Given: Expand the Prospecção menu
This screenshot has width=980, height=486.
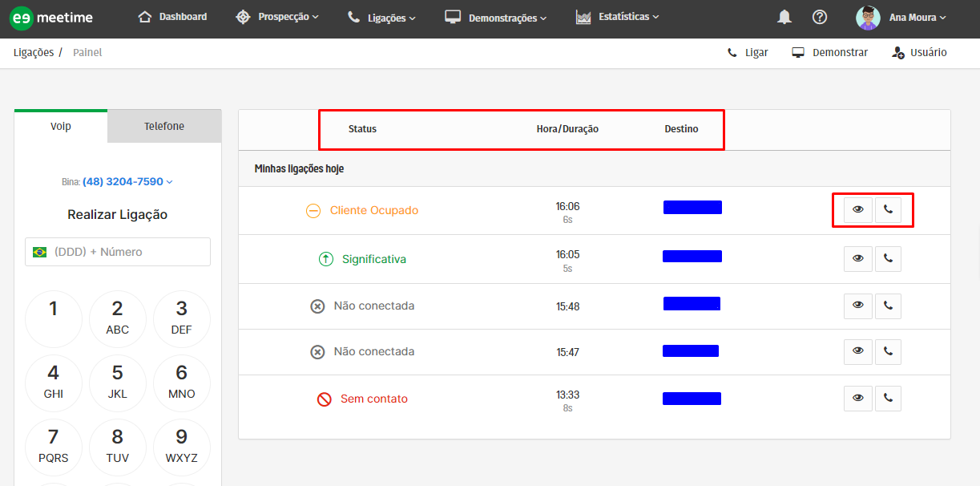Looking at the screenshot, I should [277, 17].
